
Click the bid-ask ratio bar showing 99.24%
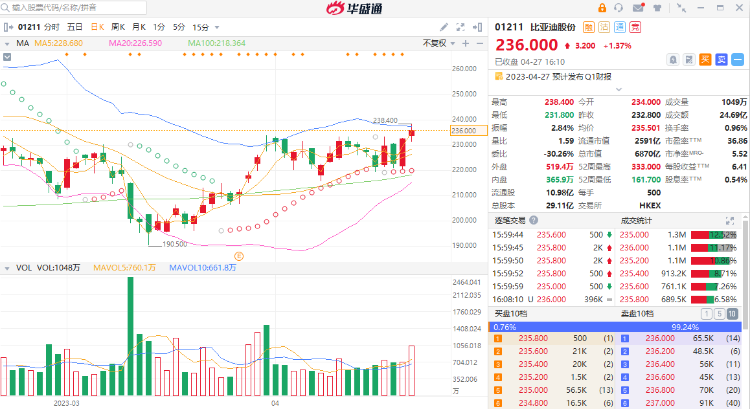[615, 327]
